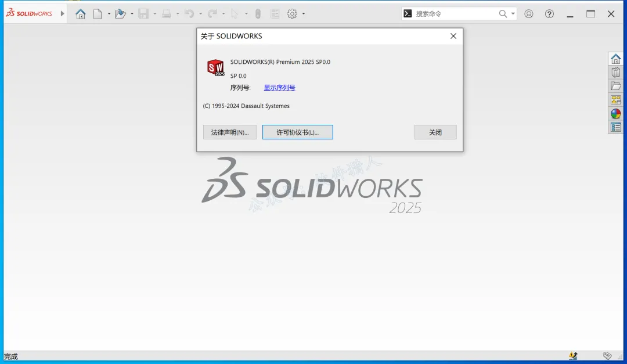
Task: Click the magnifier search icon
Action: click(x=503, y=13)
